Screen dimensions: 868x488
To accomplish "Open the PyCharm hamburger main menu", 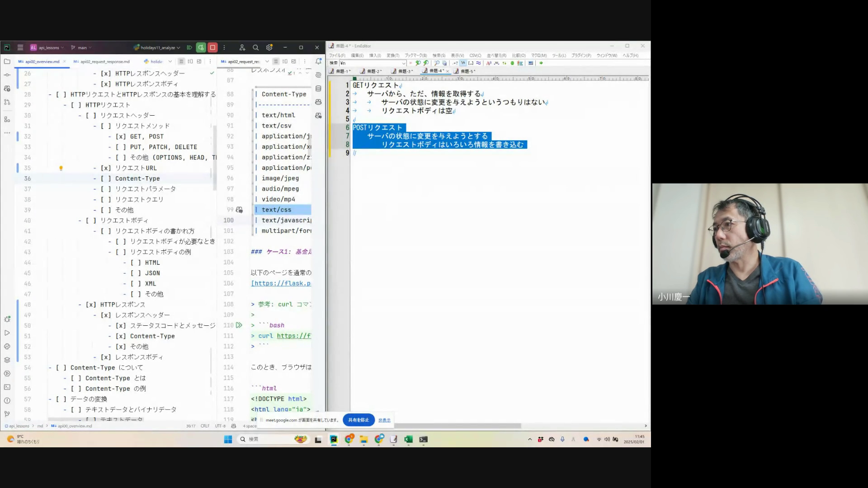I will click(x=20, y=47).
